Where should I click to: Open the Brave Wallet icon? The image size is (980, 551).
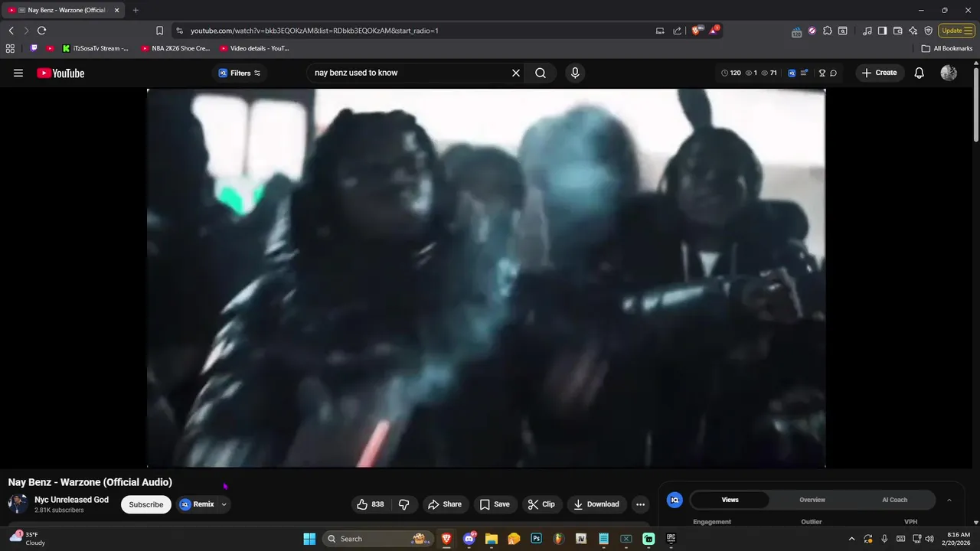pyautogui.click(x=897, y=31)
